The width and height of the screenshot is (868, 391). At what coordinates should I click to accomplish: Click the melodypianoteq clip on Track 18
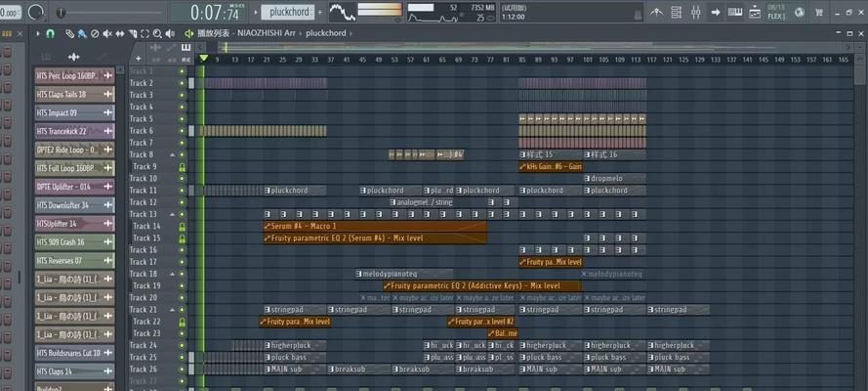tap(404, 274)
